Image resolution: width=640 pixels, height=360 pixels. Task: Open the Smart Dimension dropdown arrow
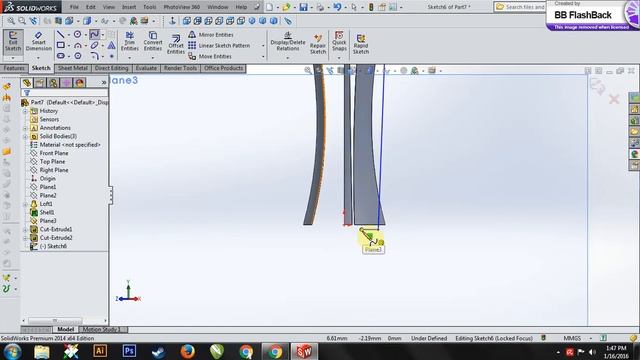click(38, 58)
